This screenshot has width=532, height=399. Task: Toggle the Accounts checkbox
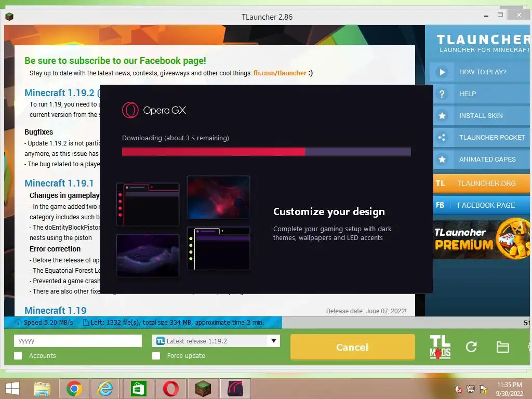coord(18,355)
